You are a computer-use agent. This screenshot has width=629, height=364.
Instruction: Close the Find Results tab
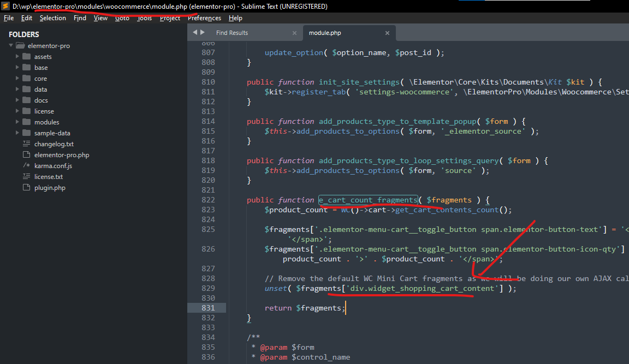294,33
